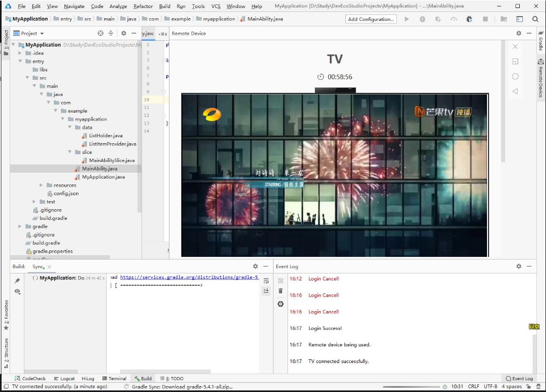Screen dimensions: 546x392
Task: Click the Remote Device panel vertical scrollbar
Action: (503, 101)
